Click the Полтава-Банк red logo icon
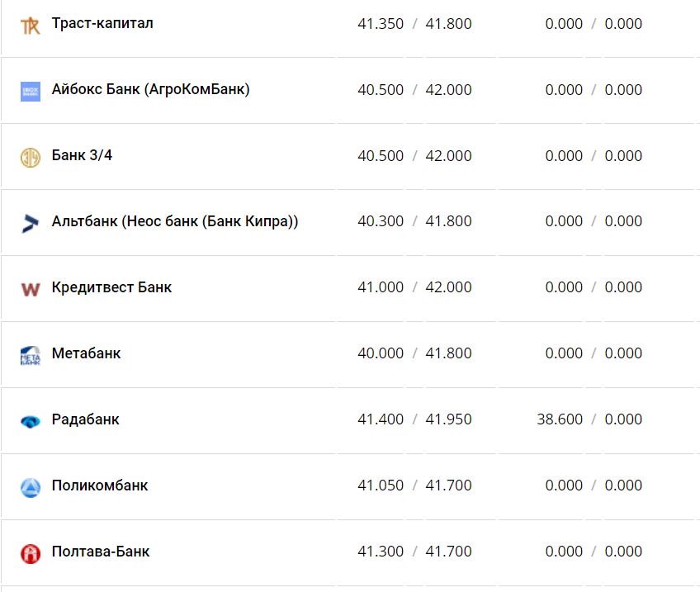 (x=31, y=553)
